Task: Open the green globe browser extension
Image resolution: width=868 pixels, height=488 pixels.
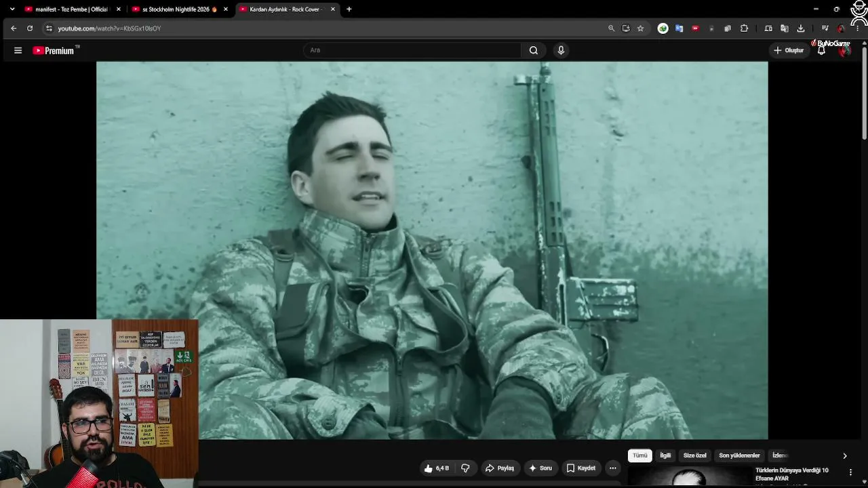Action: pos(663,28)
